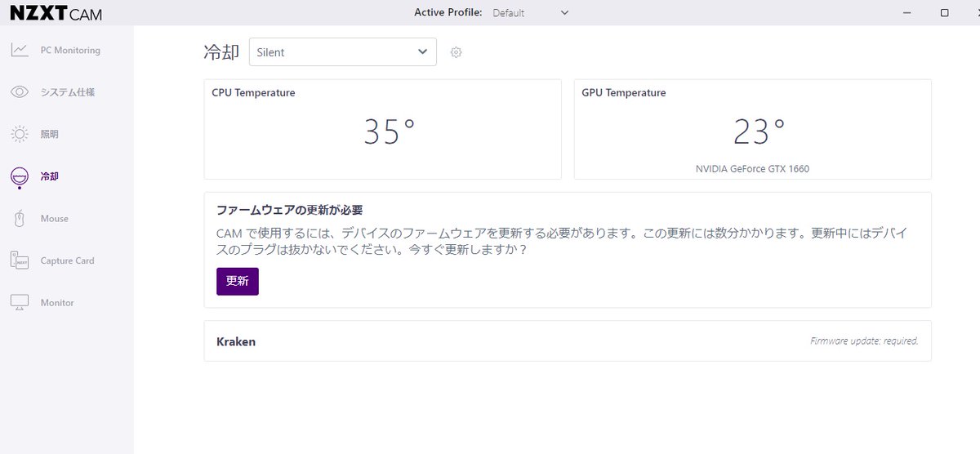This screenshot has height=454, width=980.
Task: Click the sun icon for 照明
Action: (20, 134)
